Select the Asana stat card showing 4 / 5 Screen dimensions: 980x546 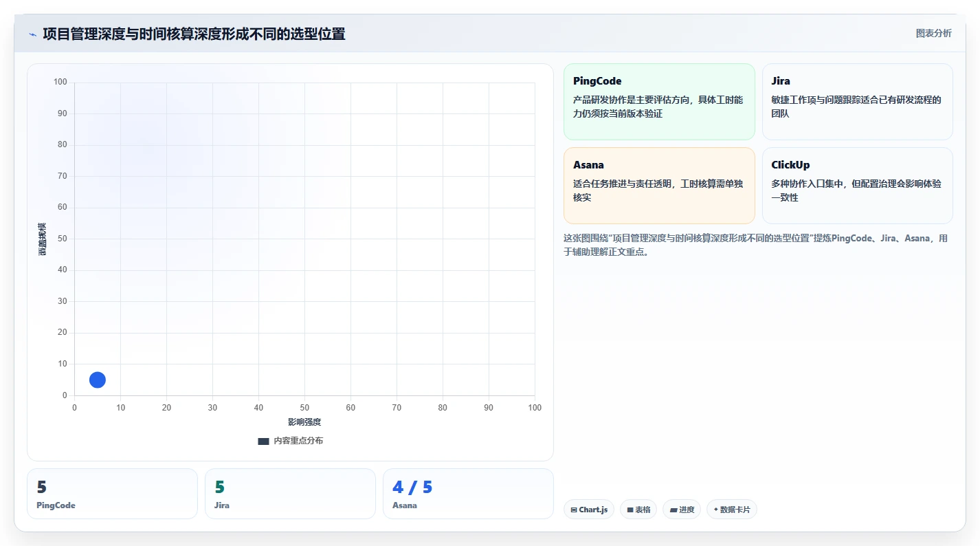[468, 494]
